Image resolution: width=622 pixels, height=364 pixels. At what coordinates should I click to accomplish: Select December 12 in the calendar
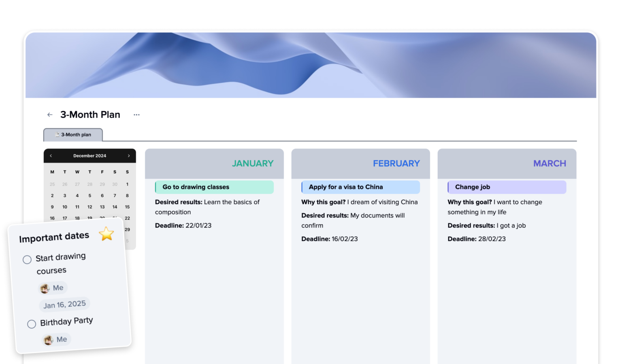click(90, 207)
